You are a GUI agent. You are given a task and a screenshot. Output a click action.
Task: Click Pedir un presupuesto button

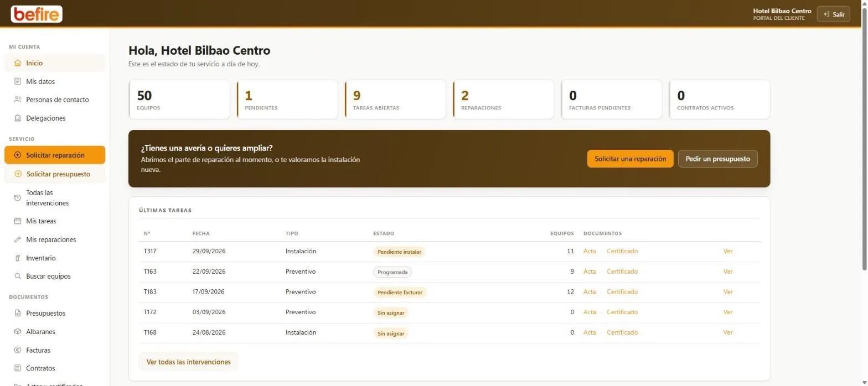pos(717,159)
